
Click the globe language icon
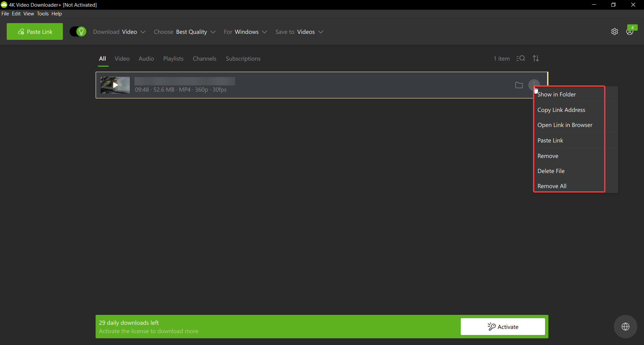point(626,327)
